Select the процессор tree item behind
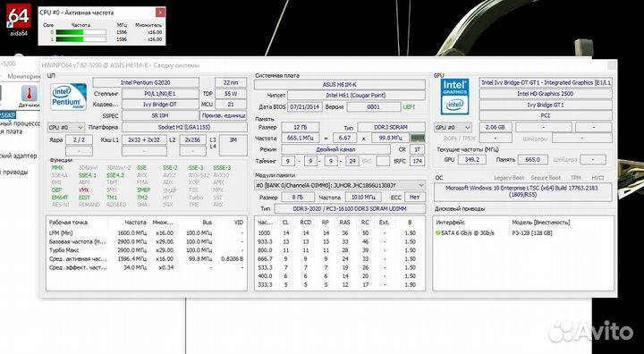This screenshot has width=644, height=354. tap(20, 123)
